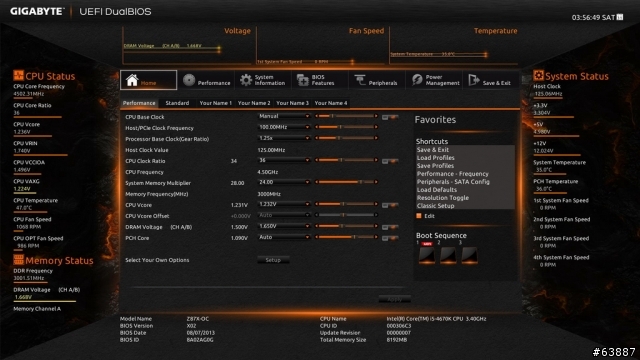
Task: Open BIOS Features chip icon
Action: tap(302, 80)
